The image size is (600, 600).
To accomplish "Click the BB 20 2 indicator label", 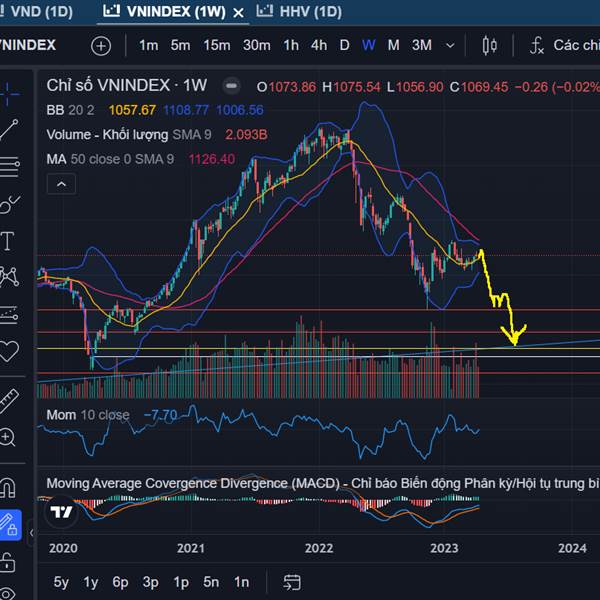I will pyautogui.click(x=70, y=111).
